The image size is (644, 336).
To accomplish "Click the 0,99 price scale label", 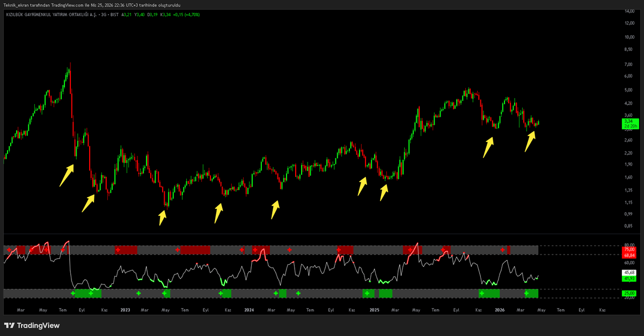I will [x=628, y=214].
